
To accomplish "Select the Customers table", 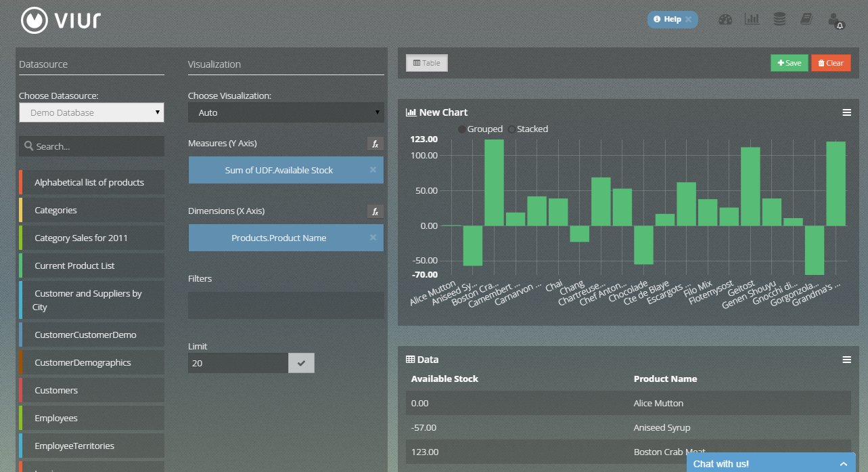I will [x=91, y=390].
